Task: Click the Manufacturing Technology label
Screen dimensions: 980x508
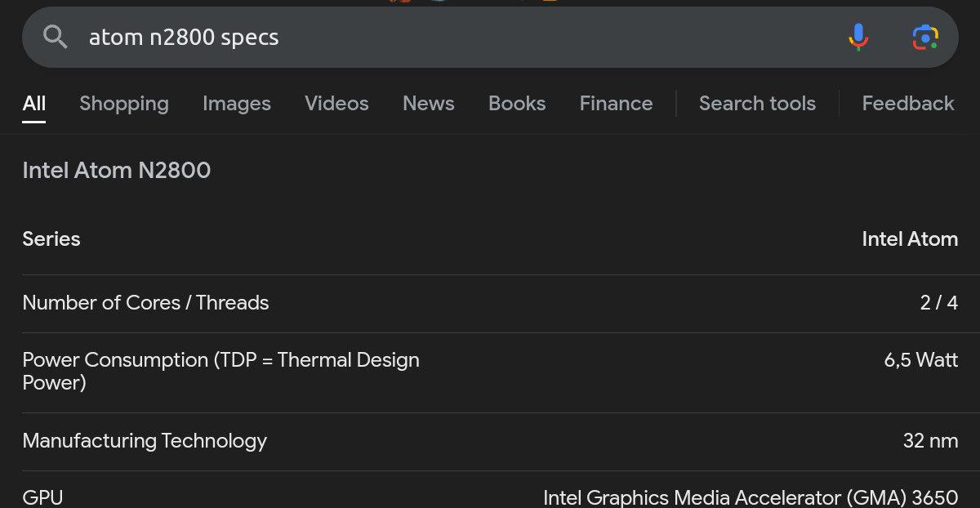Action: coord(145,441)
